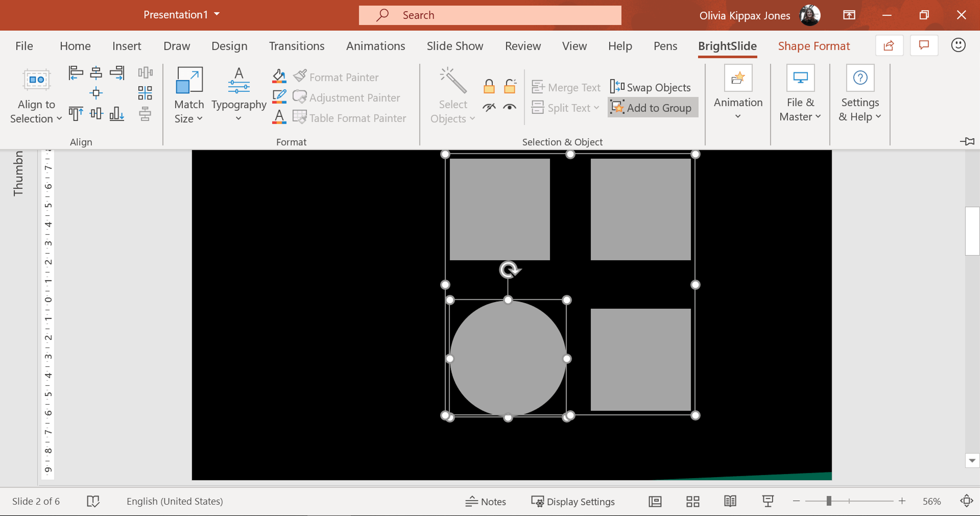Screen dimensions: 980x516
Task: Click the align top icon
Action: pos(76,114)
